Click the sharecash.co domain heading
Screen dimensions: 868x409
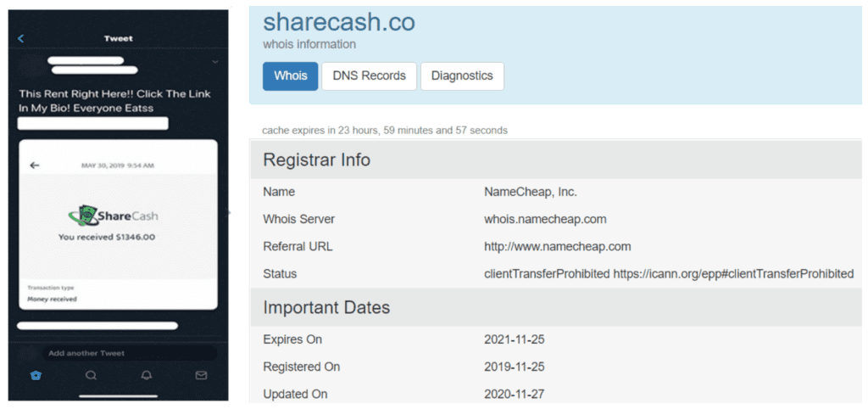pyautogui.click(x=339, y=23)
